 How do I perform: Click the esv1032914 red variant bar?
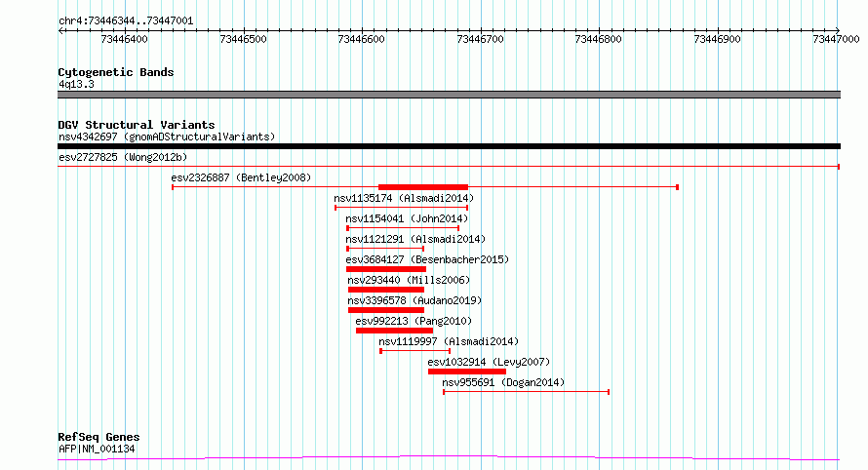(467, 372)
